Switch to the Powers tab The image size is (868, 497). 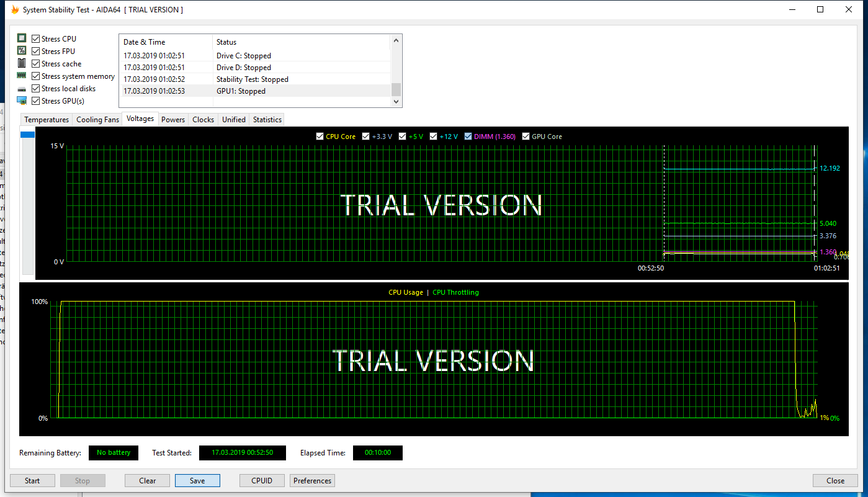(173, 119)
